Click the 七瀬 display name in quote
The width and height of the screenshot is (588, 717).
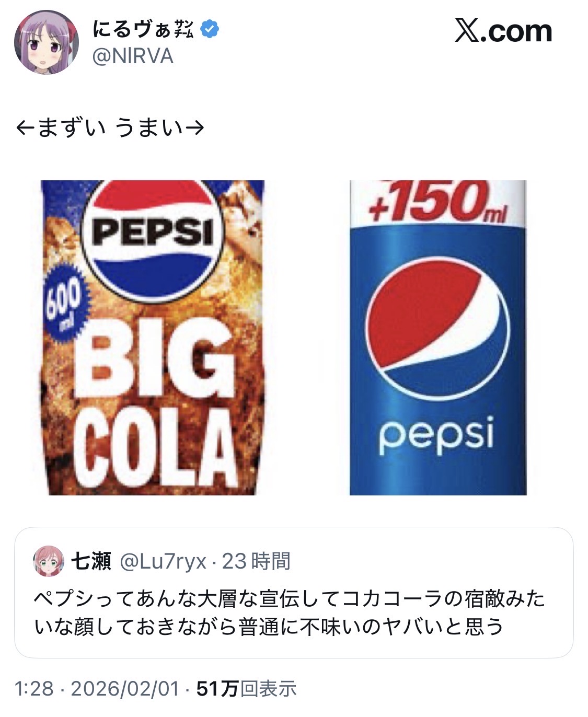[x=91, y=562]
